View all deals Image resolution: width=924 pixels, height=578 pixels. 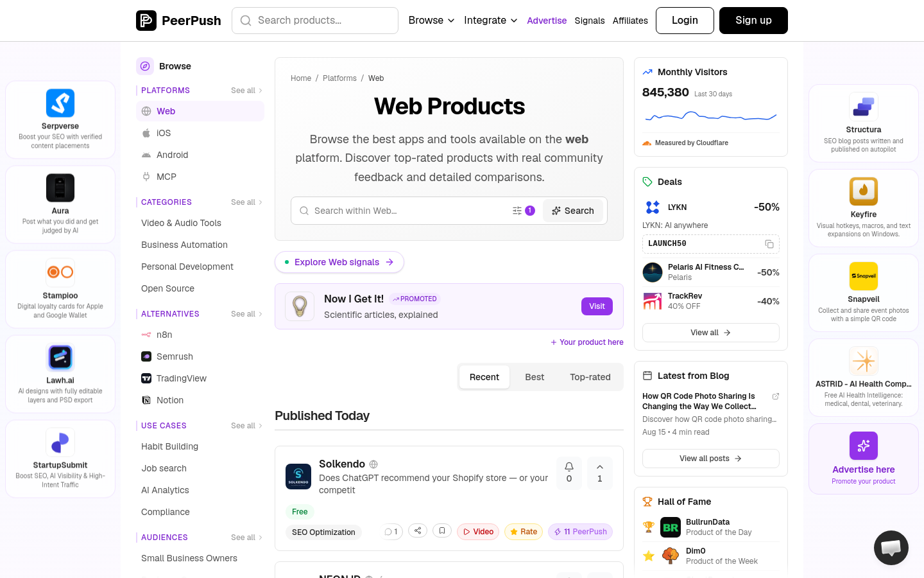tap(711, 333)
